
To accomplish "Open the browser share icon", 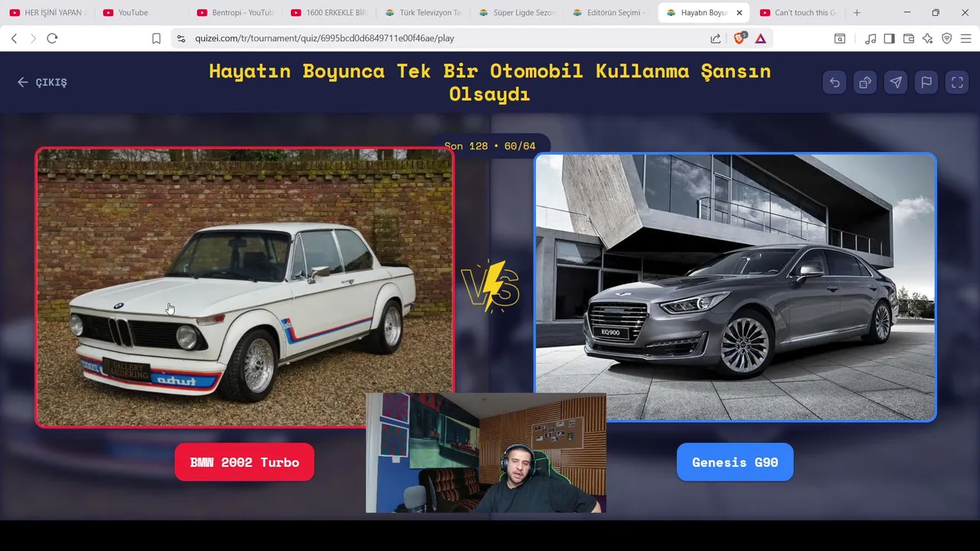I will pyautogui.click(x=715, y=38).
